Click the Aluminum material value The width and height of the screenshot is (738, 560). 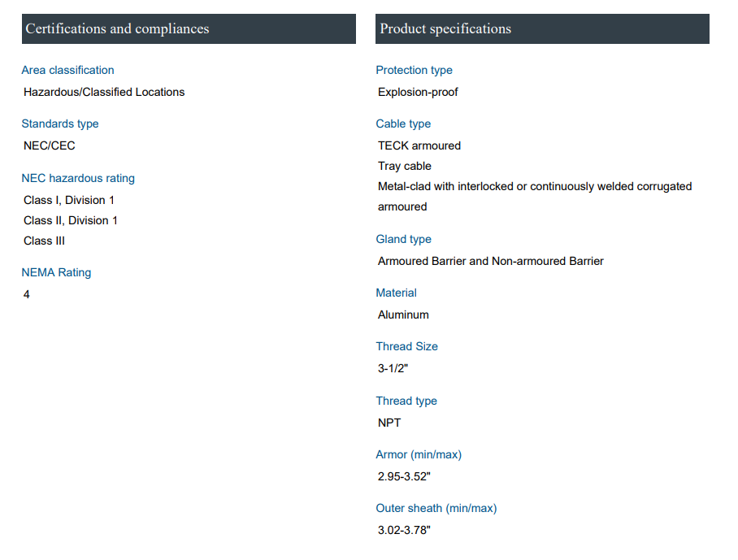[x=403, y=315]
